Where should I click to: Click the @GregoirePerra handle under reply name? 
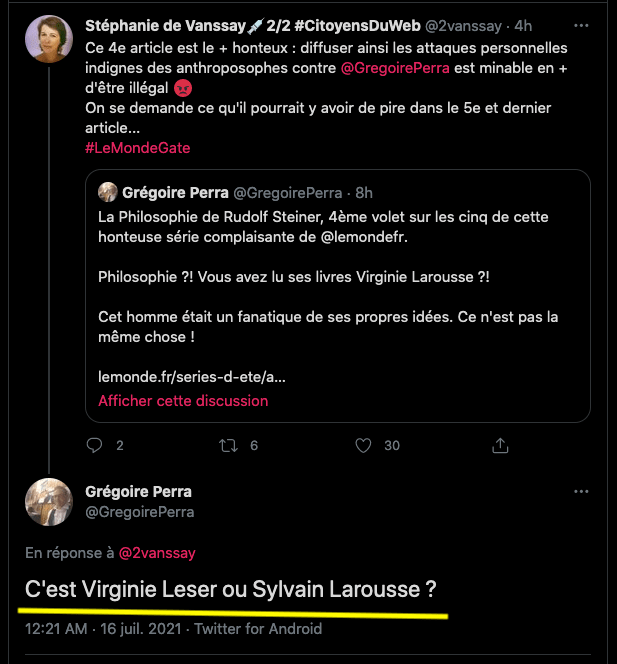[140, 511]
